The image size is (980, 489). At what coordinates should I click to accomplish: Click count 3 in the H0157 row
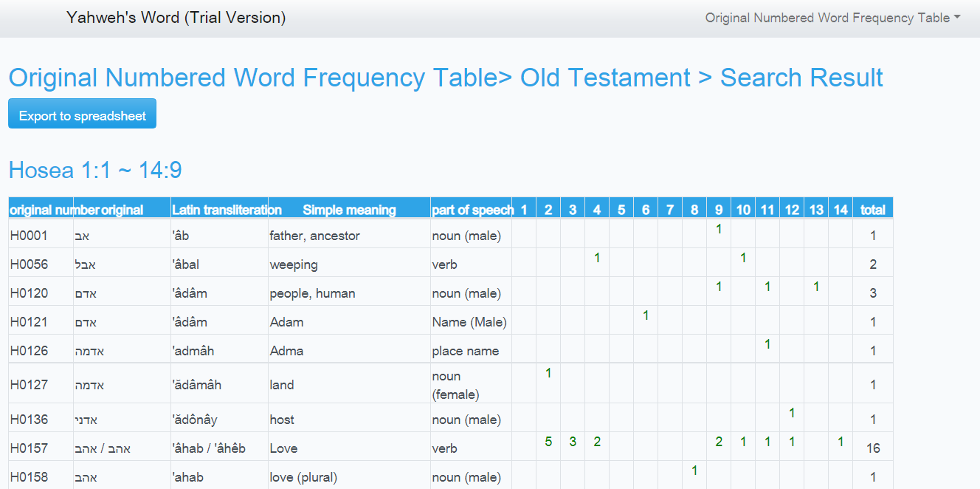[573, 442]
